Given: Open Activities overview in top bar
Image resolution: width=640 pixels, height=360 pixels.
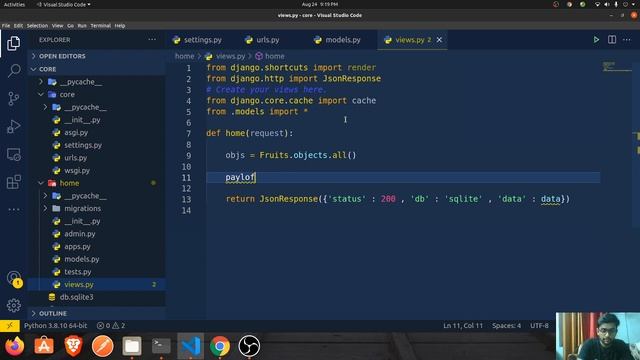Looking at the screenshot, I should click(x=14, y=4).
